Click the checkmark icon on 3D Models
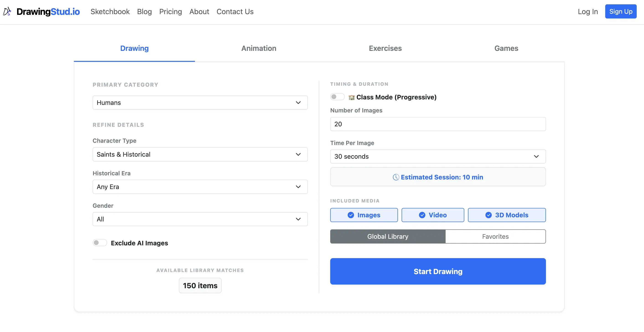Image resolution: width=644 pixels, height=332 pixels. click(488, 215)
